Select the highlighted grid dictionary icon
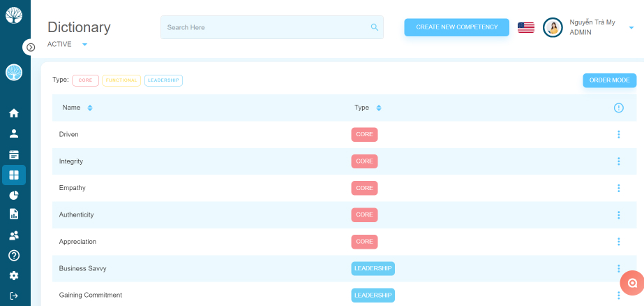 [x=14, y=175]
